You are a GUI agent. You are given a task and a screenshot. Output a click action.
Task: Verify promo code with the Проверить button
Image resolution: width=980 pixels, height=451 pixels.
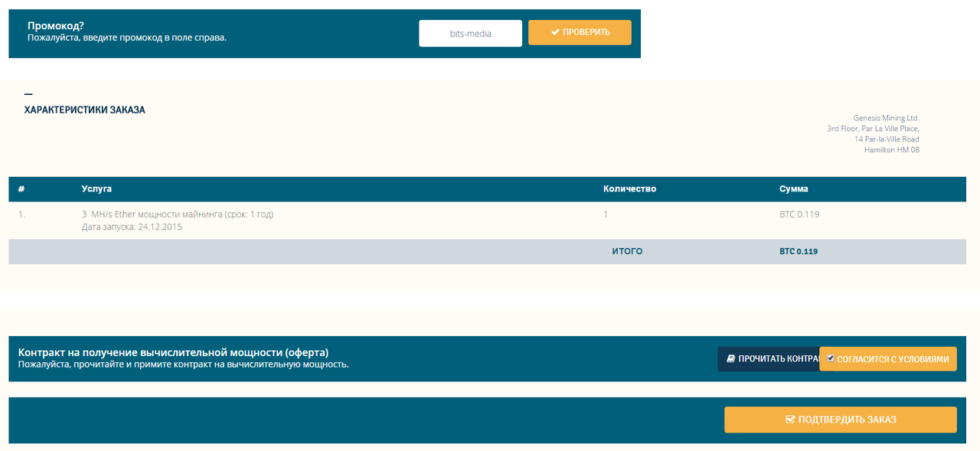click(x=580, y=32)
